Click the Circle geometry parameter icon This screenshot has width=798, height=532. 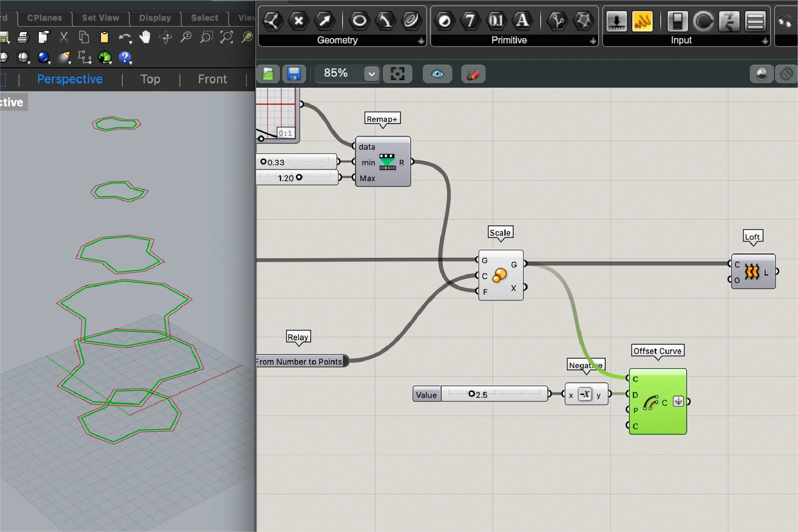359,21
